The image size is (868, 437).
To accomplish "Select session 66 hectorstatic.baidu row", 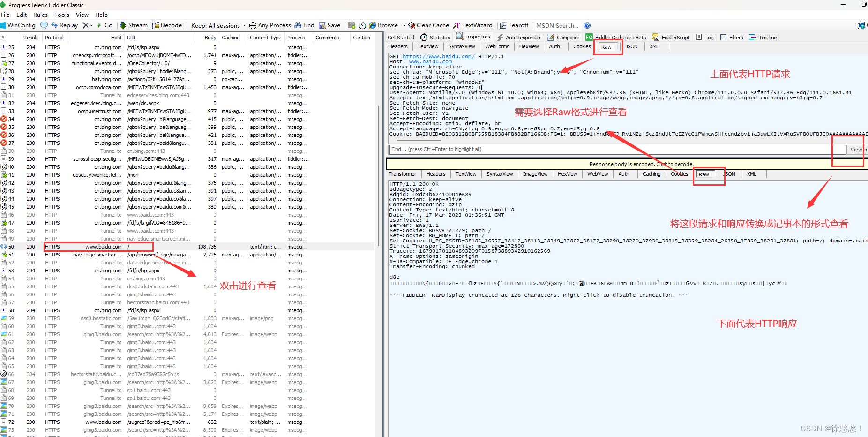I will point(187,374).
